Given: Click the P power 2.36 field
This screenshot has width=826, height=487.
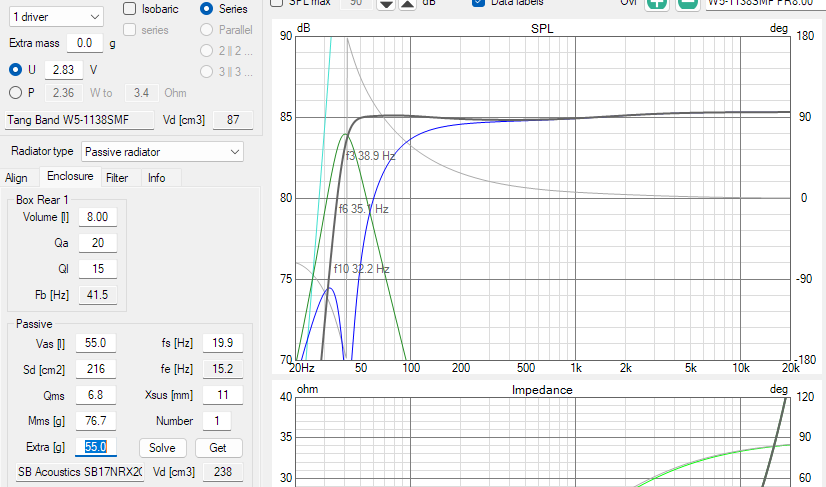Looking at the screenshot, I should coord(64,93).
